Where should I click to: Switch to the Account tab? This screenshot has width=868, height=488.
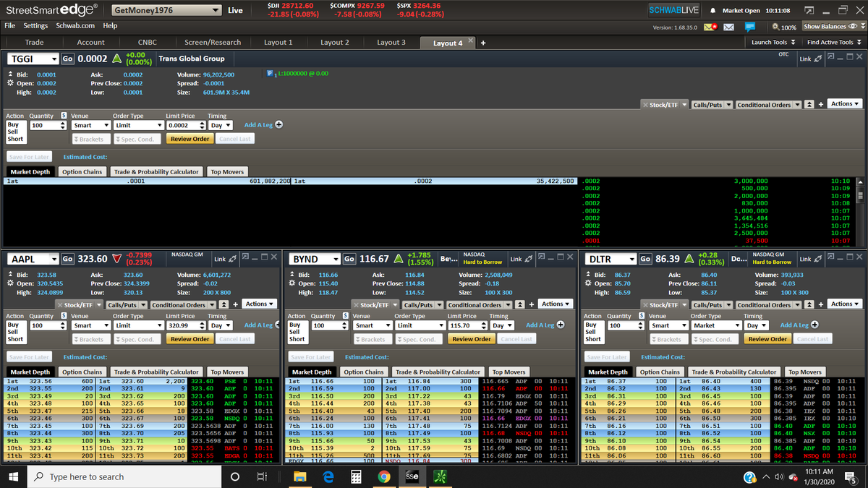tap(90, 43)
